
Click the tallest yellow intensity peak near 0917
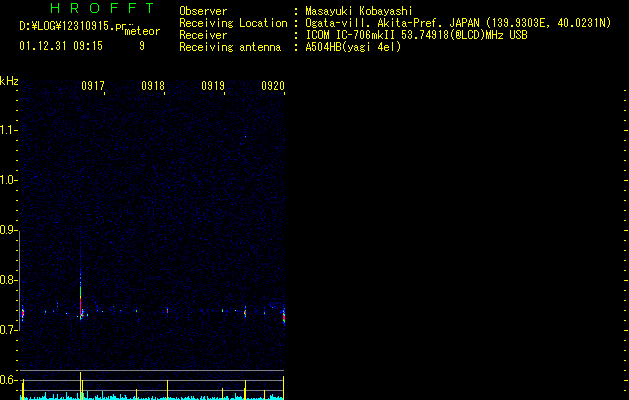[81, 386]
